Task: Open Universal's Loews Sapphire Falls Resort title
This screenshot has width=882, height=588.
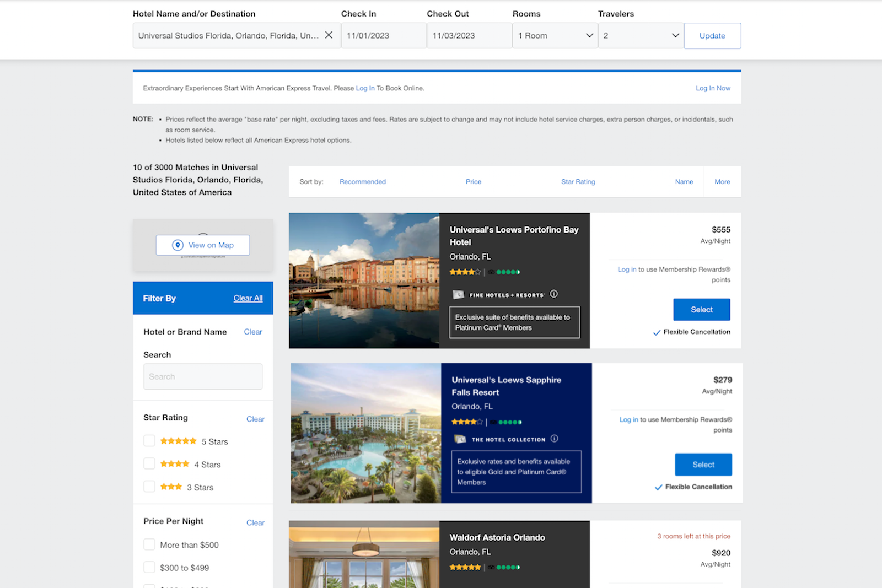Action: 506,386
